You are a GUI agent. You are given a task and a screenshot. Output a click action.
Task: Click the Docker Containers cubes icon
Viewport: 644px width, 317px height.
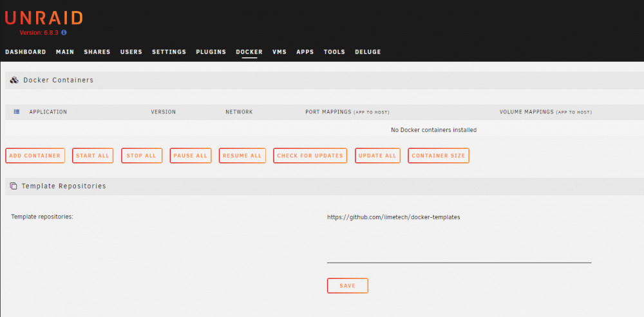point(14,80)
